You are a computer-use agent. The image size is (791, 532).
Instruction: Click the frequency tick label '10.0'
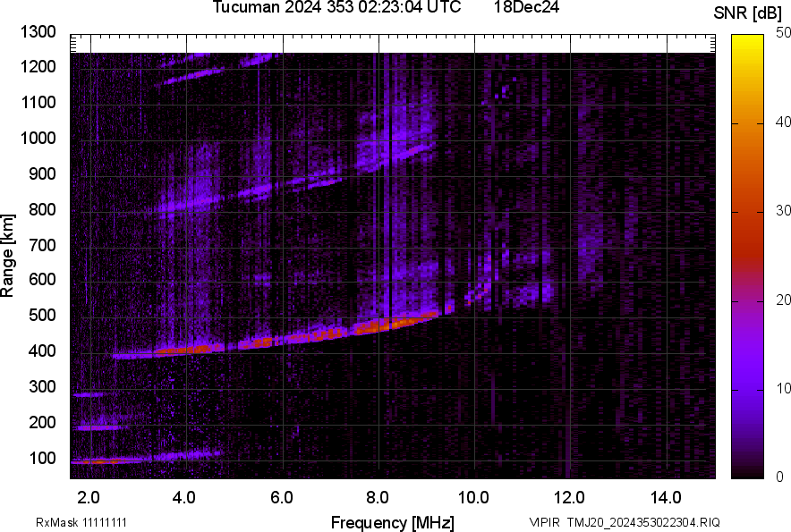pos(473,498)
